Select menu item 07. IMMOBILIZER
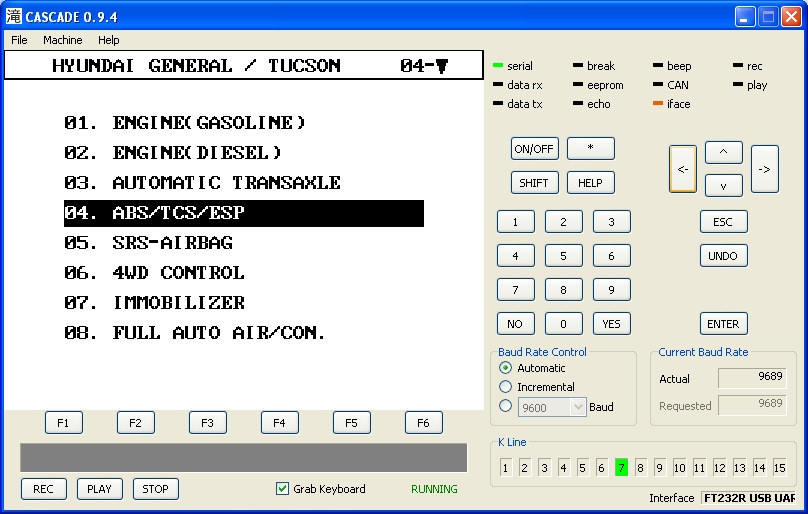Viewport: 808px width, 514px height. (x=154, y=303)
